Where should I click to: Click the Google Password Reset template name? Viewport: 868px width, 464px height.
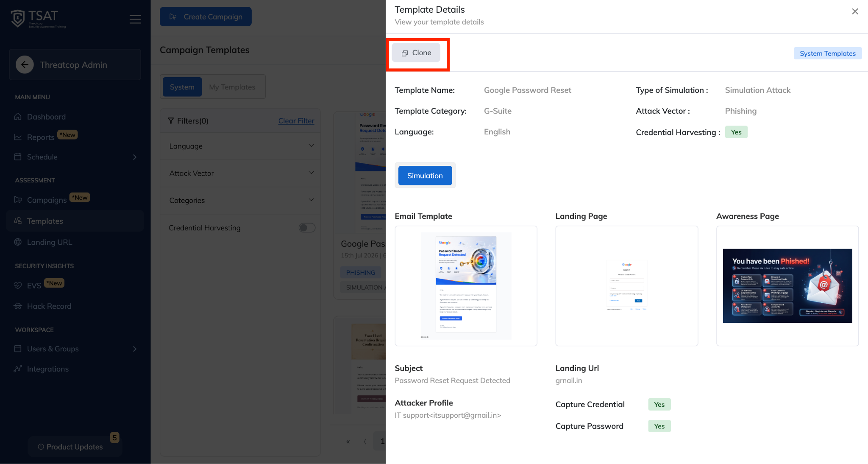tap(528, 90)
